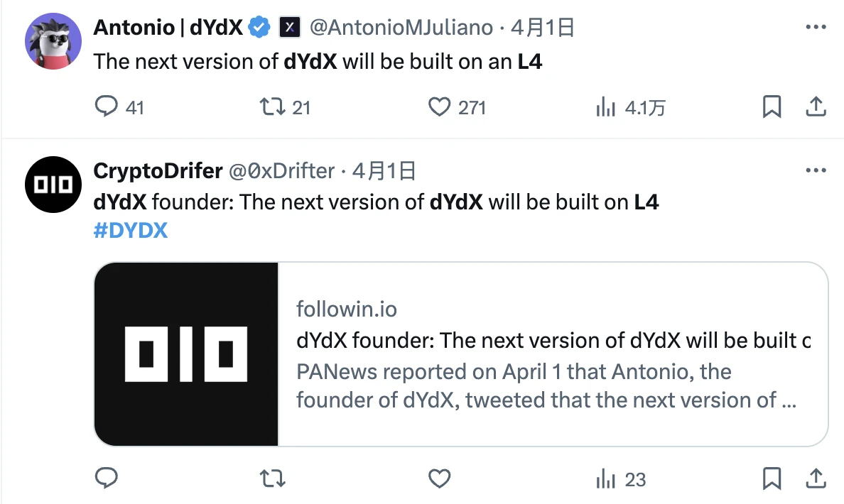
Task: Open @AntonioMJuliano profile handle
Action: [x=401, y=28]
